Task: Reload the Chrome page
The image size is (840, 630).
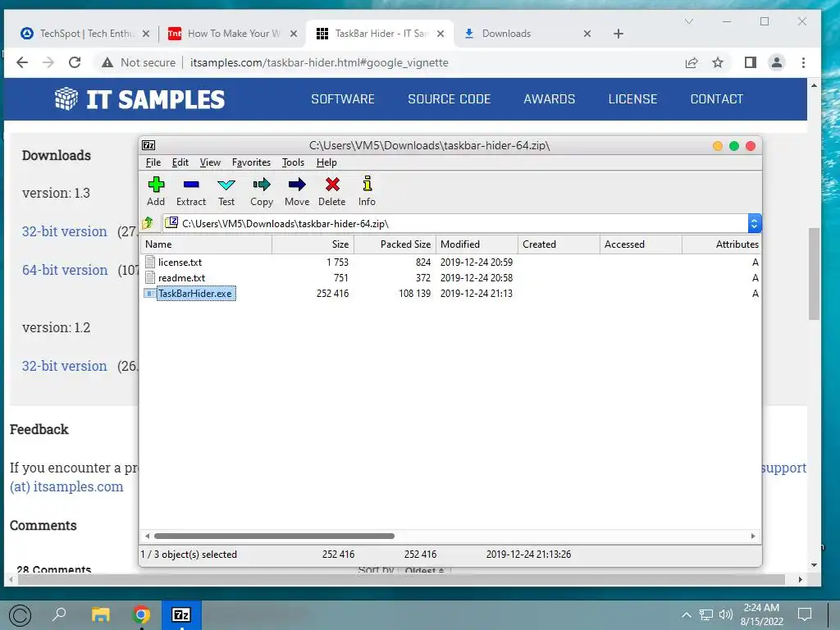Action: (75, 62)
